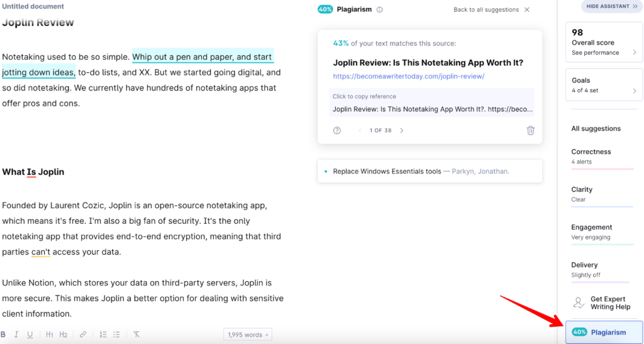Delete the plagiarism match with trash icon
The width and height of the screenshot is (644, 344).
click(x=530, y=130)
